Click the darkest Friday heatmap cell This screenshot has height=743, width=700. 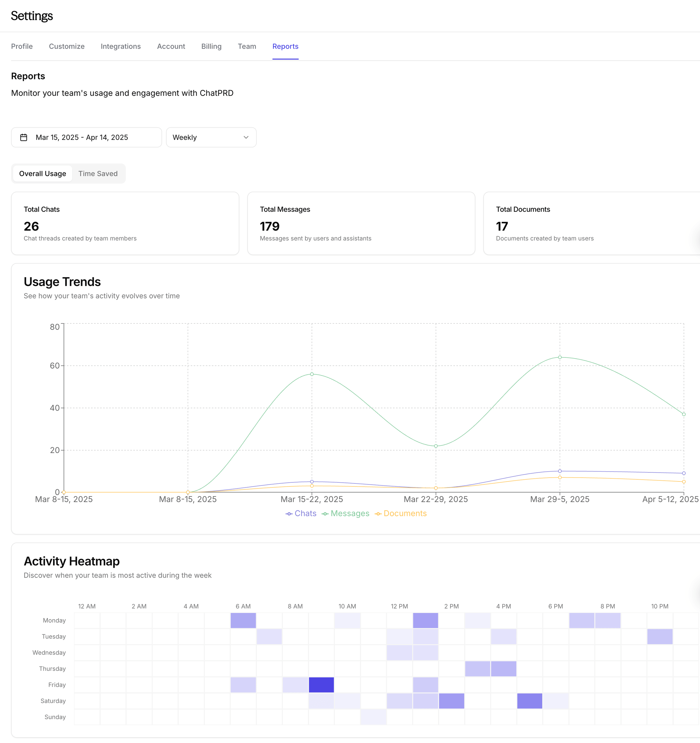coord(321,685)
